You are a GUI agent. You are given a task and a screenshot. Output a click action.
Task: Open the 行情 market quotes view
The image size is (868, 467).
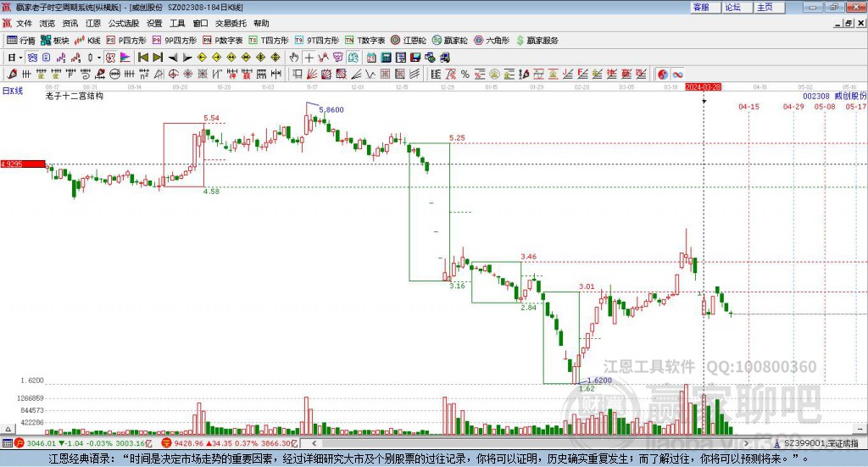(x=21, y=41)
